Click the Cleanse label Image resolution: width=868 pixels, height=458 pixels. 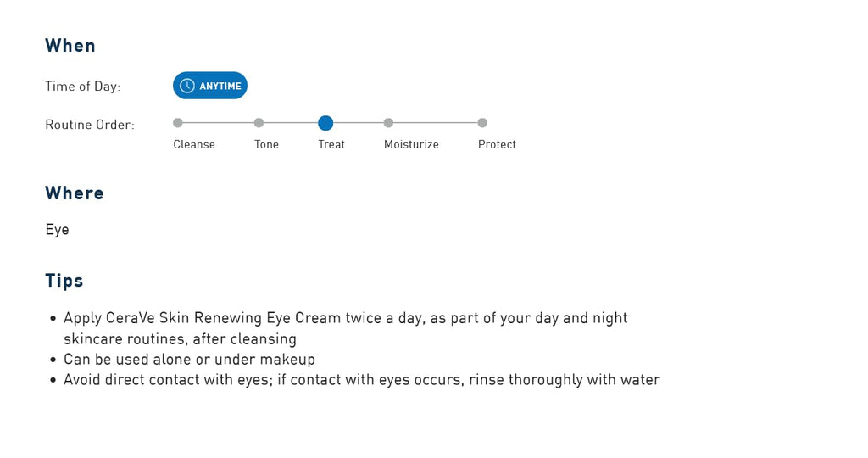coord(194,144)
